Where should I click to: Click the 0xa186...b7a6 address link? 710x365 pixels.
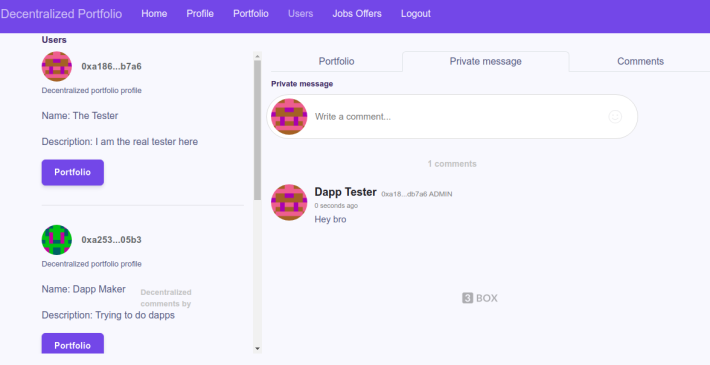[x=111, y=66]
